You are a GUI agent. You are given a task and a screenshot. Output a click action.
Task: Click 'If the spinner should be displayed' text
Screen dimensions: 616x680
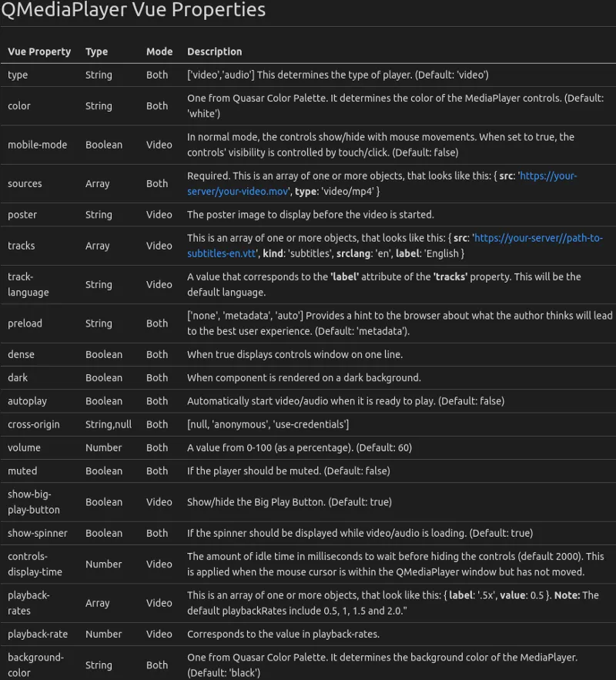point(360,533)
